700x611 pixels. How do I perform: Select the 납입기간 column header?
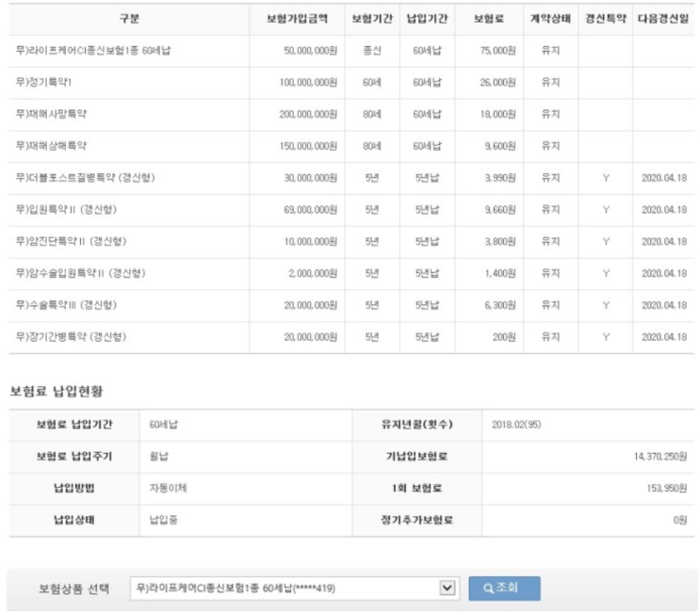(x=427, y=19)
